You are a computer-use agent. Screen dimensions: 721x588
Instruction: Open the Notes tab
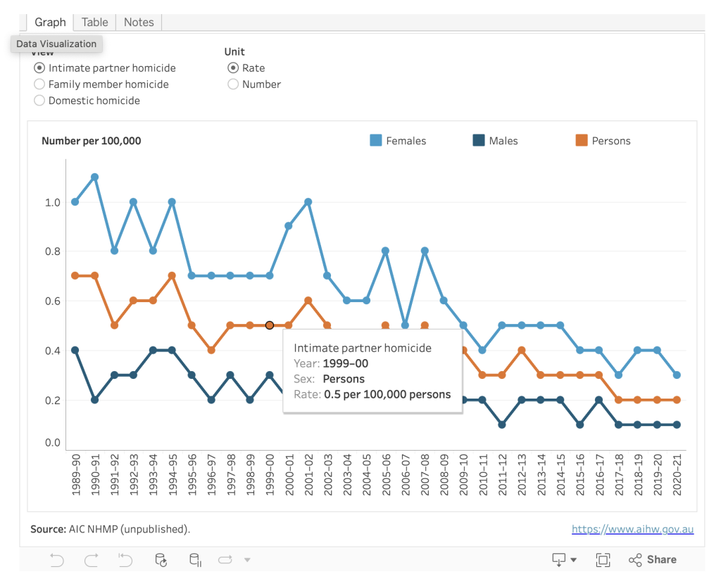click(x=139, y=22)
